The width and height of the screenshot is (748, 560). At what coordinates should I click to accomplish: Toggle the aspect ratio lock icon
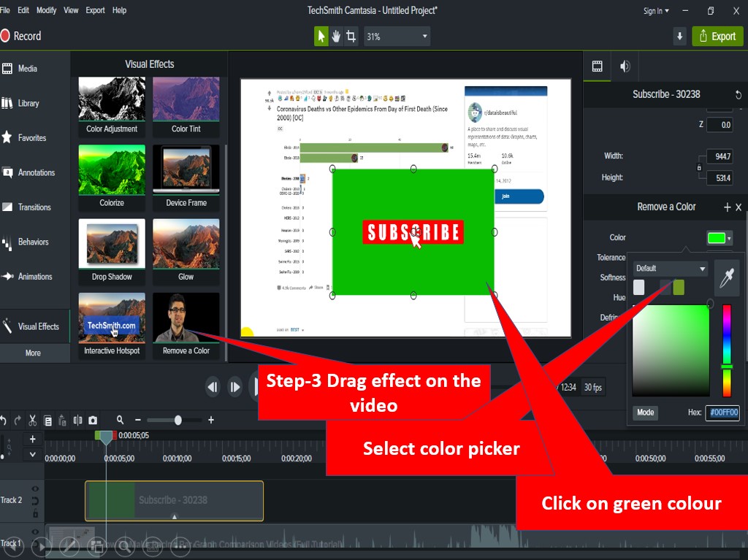point(699,167)
